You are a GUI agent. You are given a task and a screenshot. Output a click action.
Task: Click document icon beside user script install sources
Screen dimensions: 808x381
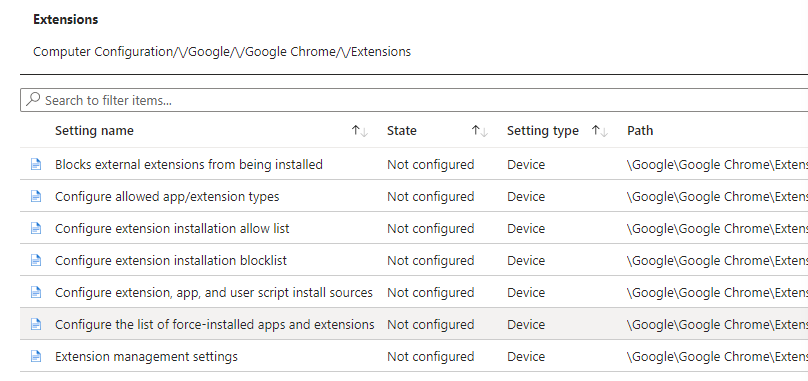(36, 292)
